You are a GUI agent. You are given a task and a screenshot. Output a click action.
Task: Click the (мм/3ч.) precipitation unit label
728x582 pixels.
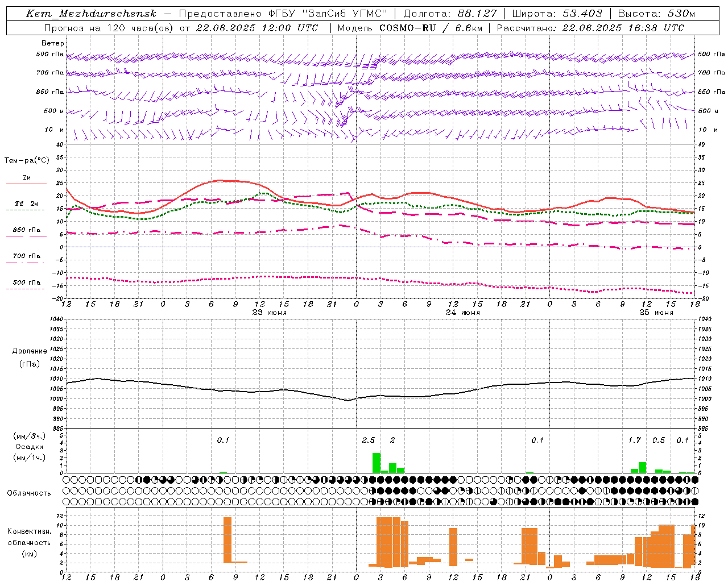point(30,436)
